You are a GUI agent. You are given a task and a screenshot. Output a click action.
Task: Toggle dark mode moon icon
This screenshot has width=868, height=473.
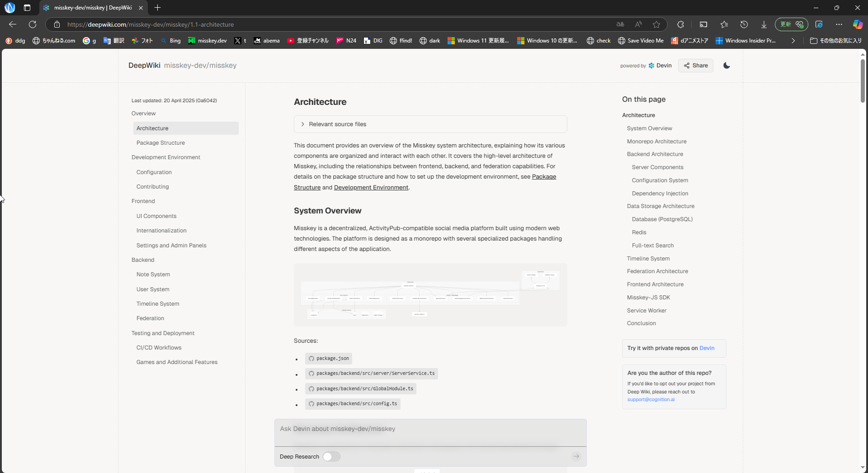(726, 66)
